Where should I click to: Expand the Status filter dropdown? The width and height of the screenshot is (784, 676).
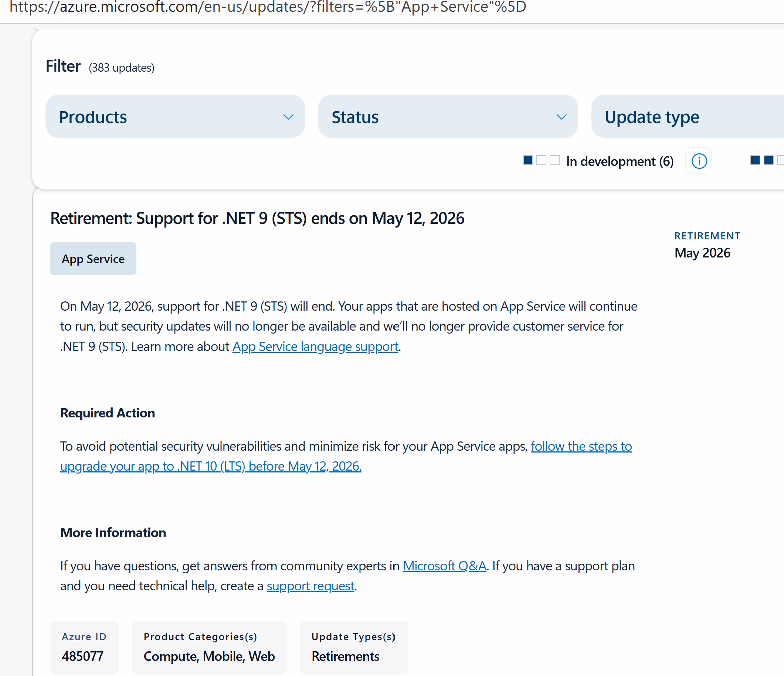click(448, 116)
